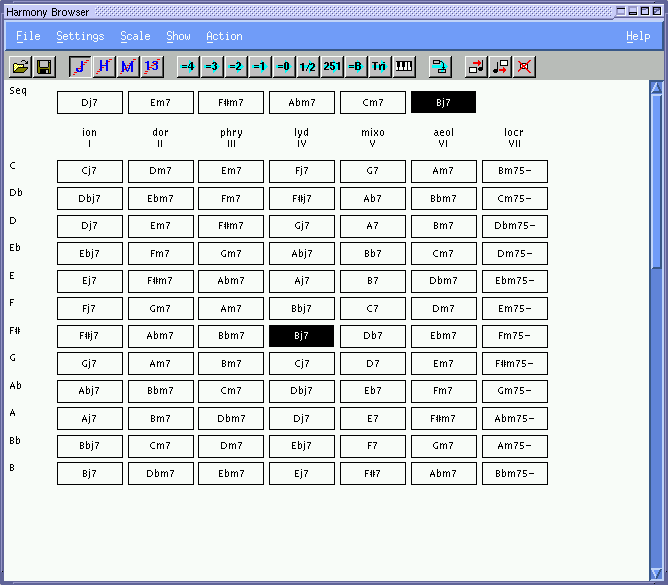Click the highlighted Bj7 chord in the Seq row
This screenshot has height=585, width=668.
443,102
